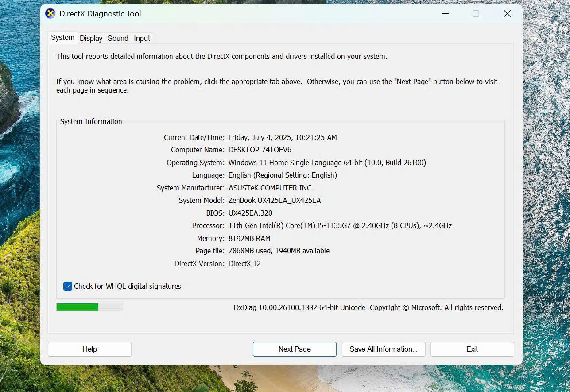This screenshot has width=570, height=392.
Task: Click the ZenBook UX425EA system model value
Action: click(275, 200)
